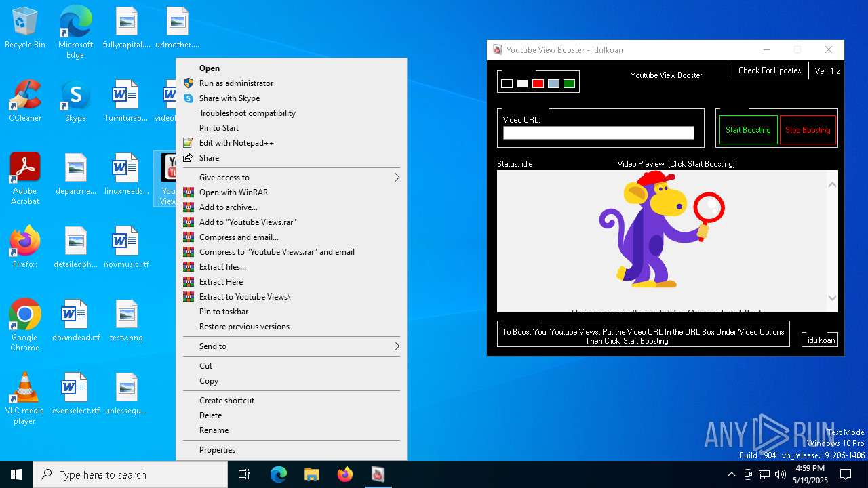Select Delete in the context menu
Viewport: 868px width, 488px height.
(292, 415)
